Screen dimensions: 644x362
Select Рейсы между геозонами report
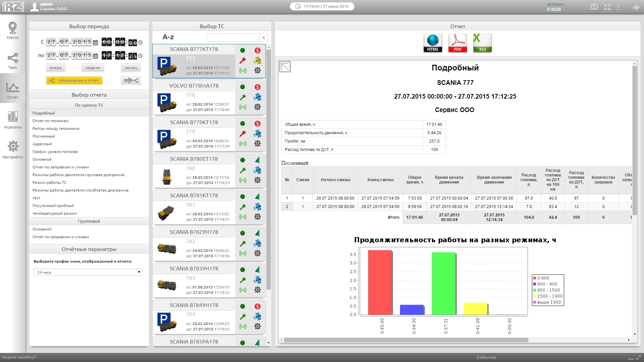[x=89, y=128]
